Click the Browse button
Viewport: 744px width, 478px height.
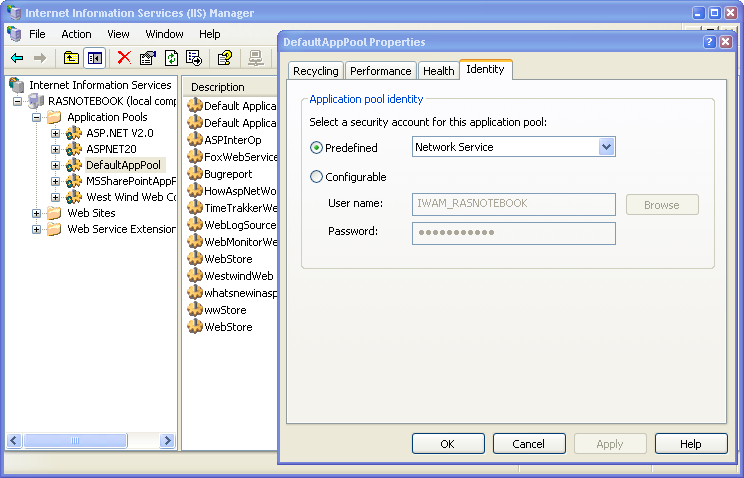point(662,205)
